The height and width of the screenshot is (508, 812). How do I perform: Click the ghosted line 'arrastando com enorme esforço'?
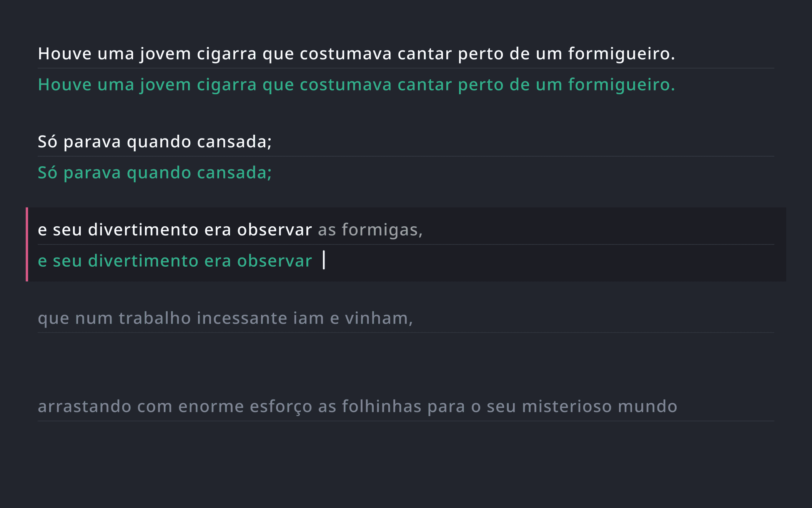pyautogui.click(x=358, y=406)
